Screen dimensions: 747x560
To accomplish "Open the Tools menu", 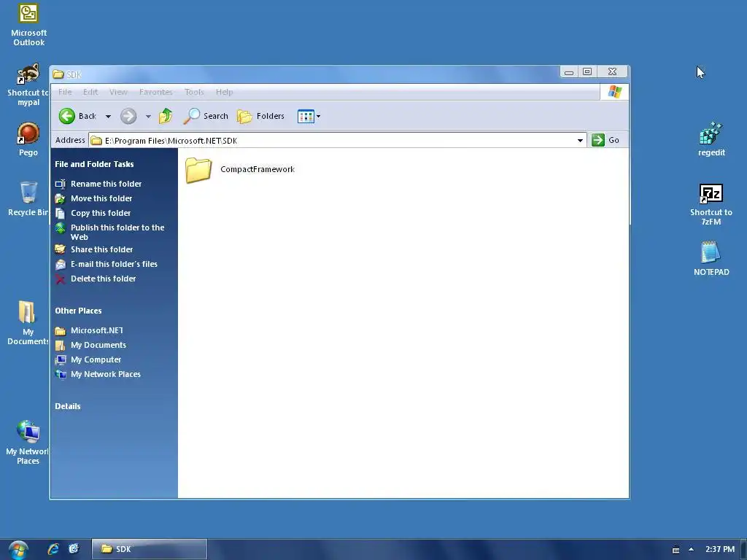I will coord(194,92).
